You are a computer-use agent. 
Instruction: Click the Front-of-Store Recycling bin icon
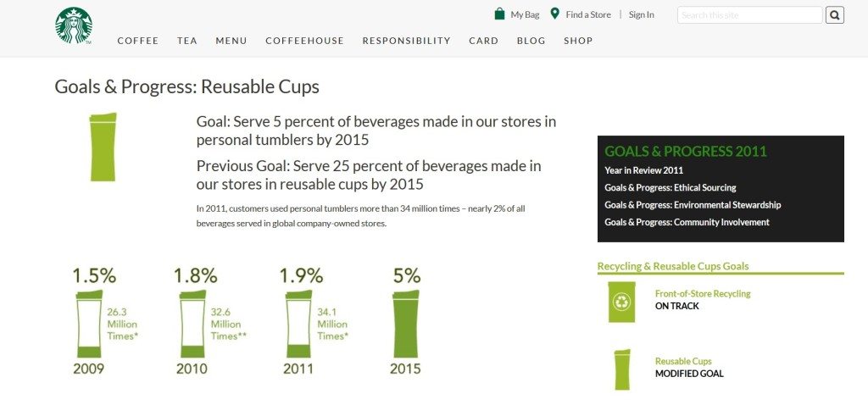(x=621, y=302)
